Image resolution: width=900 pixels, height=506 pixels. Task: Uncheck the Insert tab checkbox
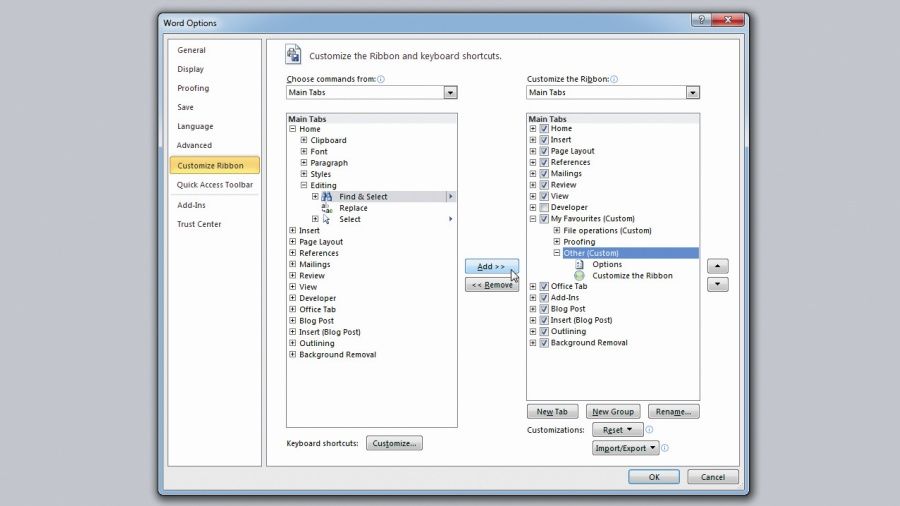tap(544, 139)
